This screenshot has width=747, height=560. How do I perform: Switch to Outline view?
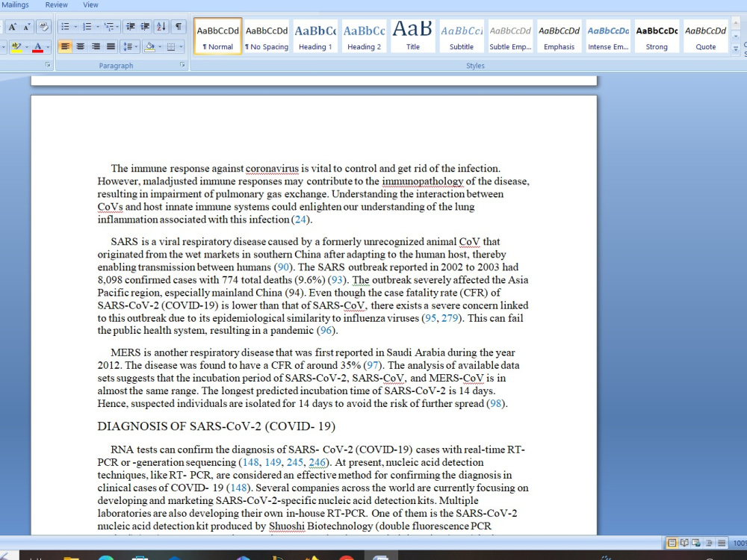coord(709,543)
